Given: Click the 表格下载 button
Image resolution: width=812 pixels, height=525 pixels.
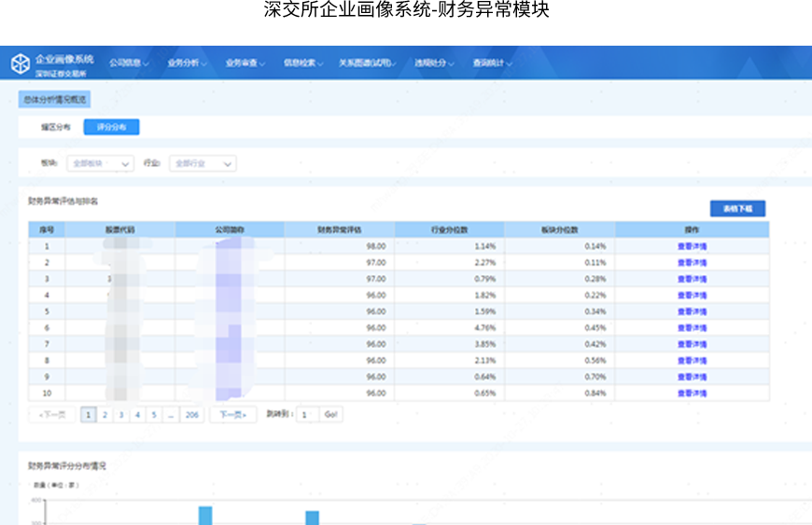Looking at the screenshot, I should [737, 209].
